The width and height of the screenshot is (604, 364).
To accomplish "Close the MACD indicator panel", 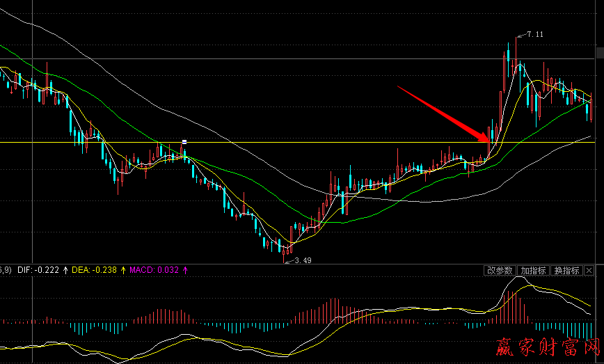I will [x=589, y=270].
